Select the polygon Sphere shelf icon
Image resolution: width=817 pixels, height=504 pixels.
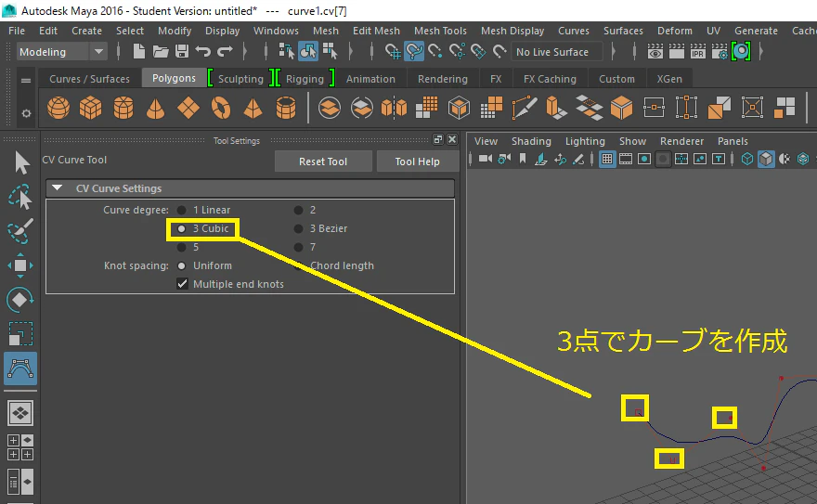point(58,109)
